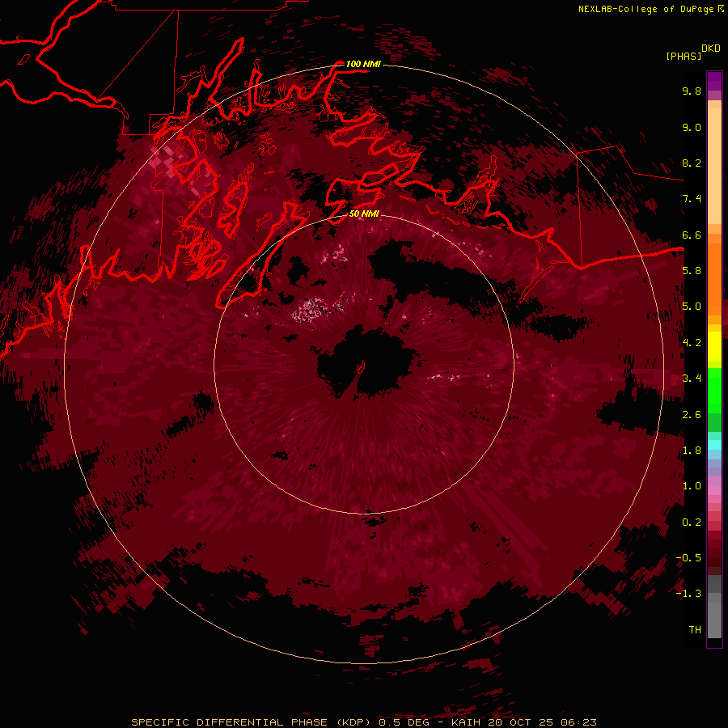Click the bright green segment of color bar
The width and height of the screenshot is (728, 728).
tap(714, 391)
